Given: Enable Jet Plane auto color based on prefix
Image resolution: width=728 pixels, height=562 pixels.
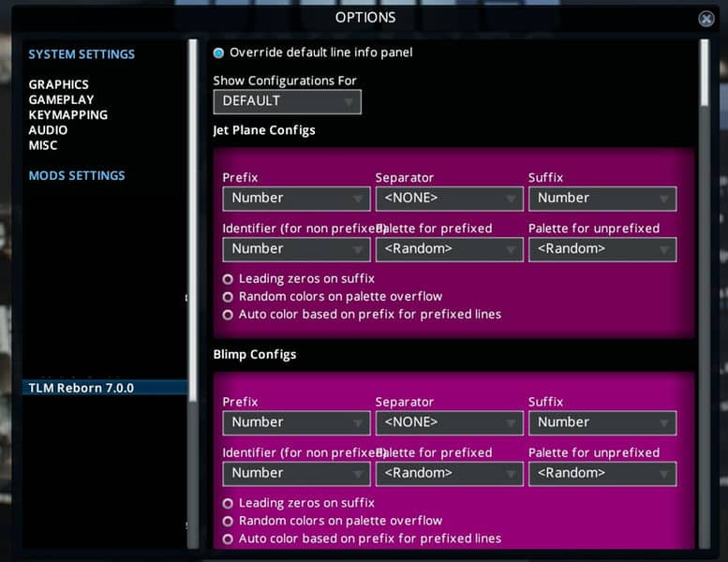Looking at the screenshot, I should (x=228, y=315).
